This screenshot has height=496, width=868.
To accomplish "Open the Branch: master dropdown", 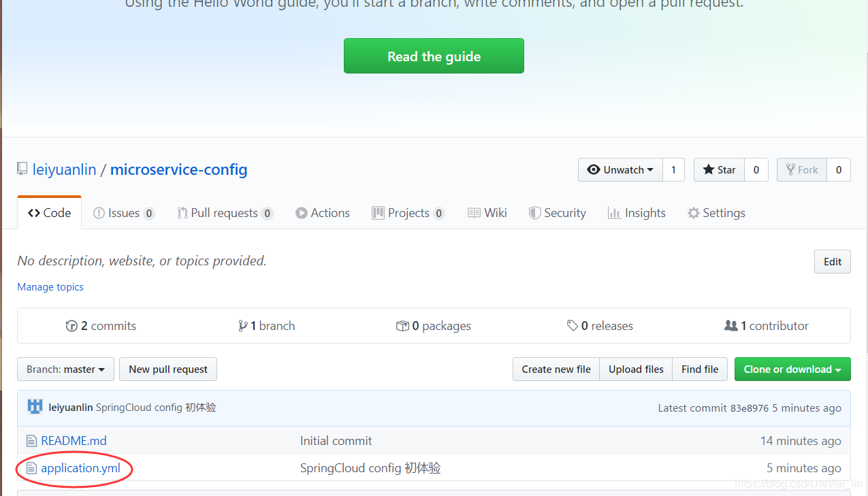I will click(65, 369).
